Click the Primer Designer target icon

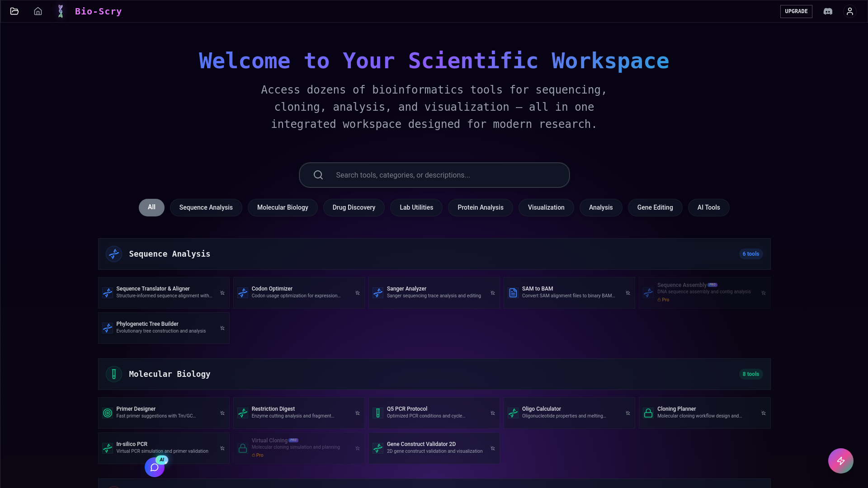108,413
